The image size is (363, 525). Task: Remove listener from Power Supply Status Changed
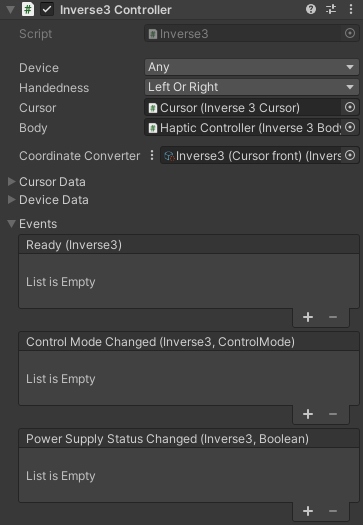(x=333, y=511)
